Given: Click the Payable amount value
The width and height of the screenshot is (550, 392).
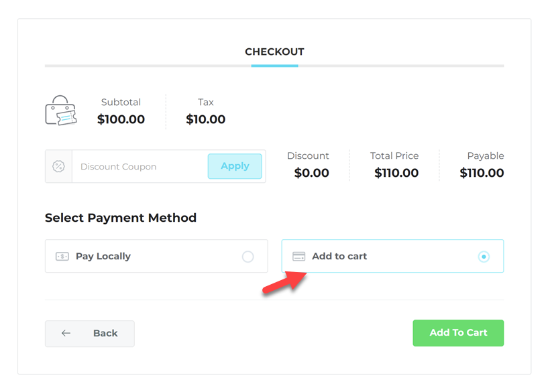Looking at the screenshot, I should pos(482,173).
